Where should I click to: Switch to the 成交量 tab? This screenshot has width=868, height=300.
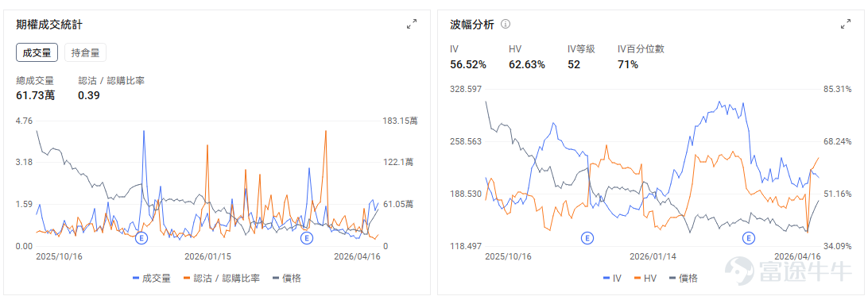tap(37, 53)
